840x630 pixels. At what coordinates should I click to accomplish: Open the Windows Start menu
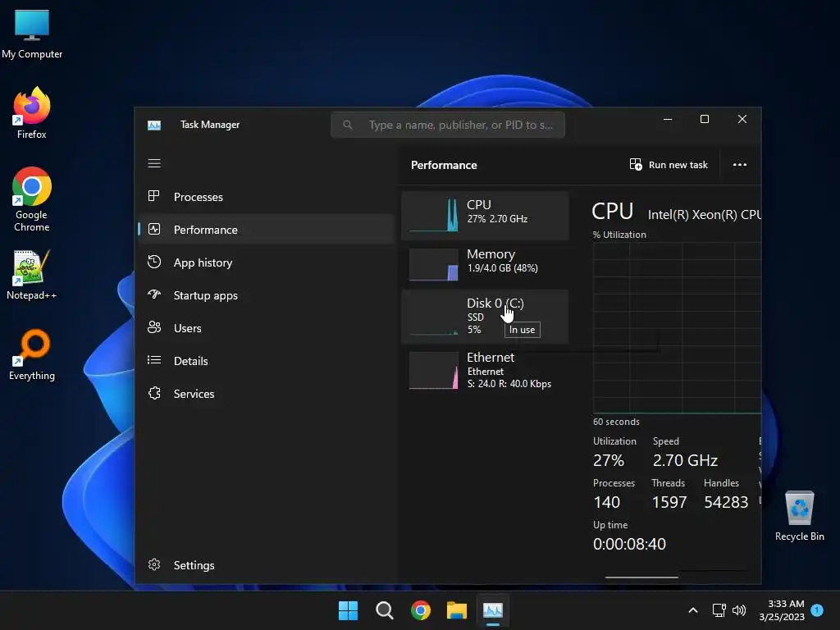(x=348, y=610)
